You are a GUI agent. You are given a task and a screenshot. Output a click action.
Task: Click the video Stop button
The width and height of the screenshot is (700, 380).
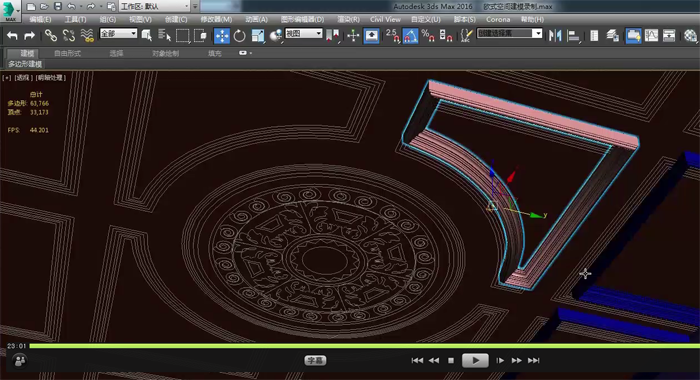pos(451,360)
